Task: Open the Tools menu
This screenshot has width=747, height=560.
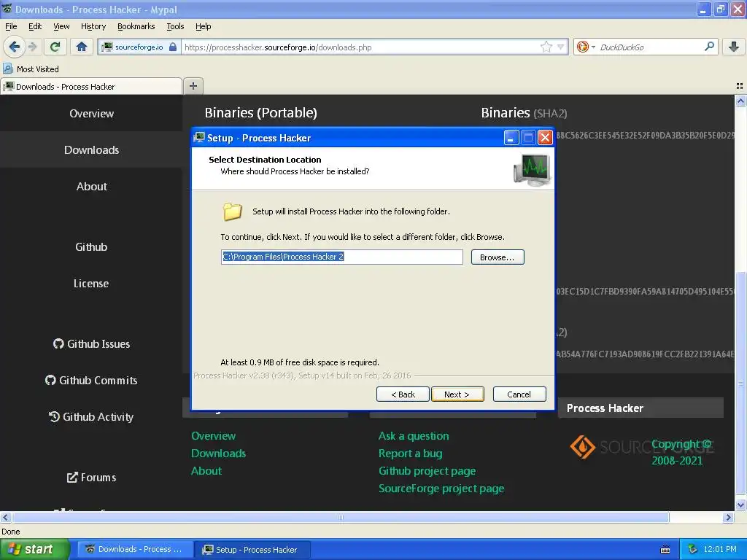Action: [175, 26]
